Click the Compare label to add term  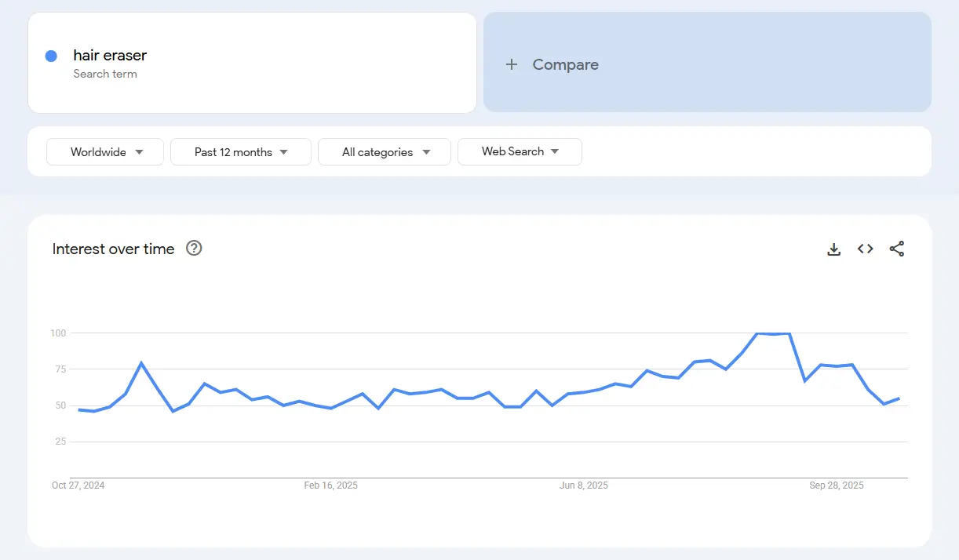(x=565, y=64)
